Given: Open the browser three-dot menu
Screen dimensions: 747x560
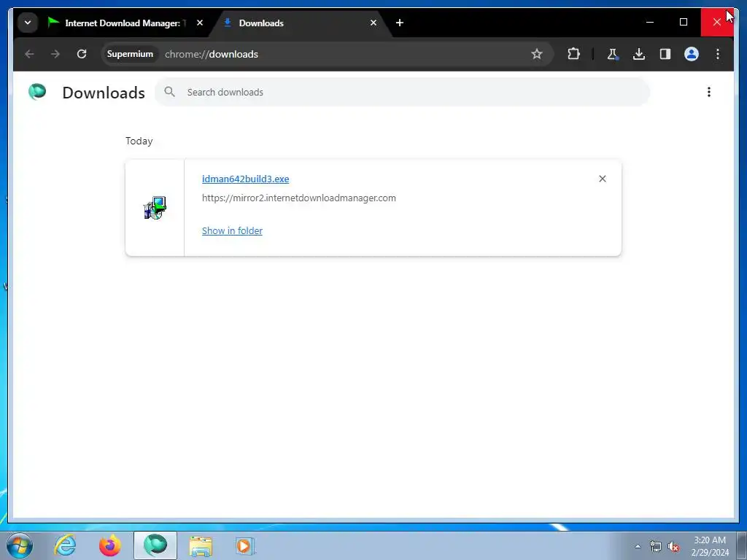Looking at the screenshot, I should tap(718, 54).
